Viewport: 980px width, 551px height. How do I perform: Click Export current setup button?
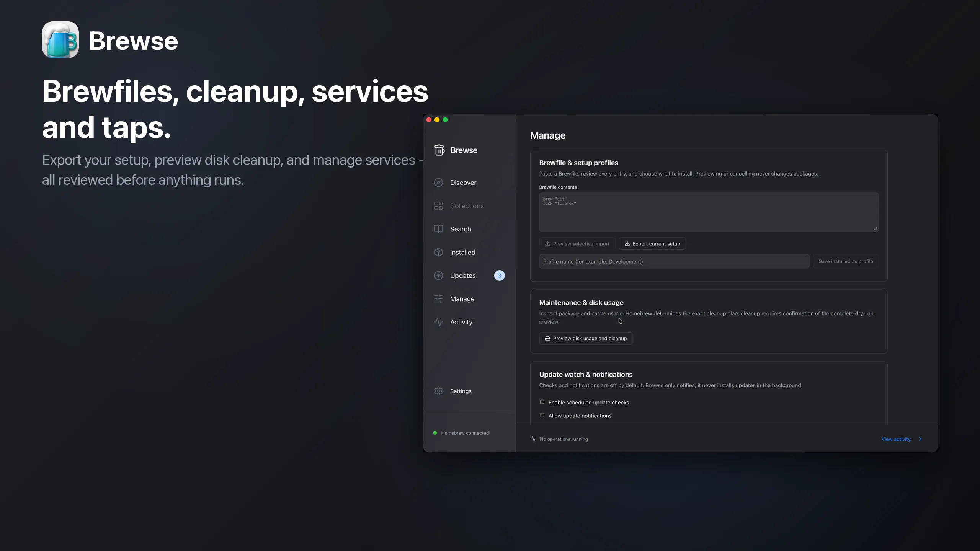click(x=652, y=244)
